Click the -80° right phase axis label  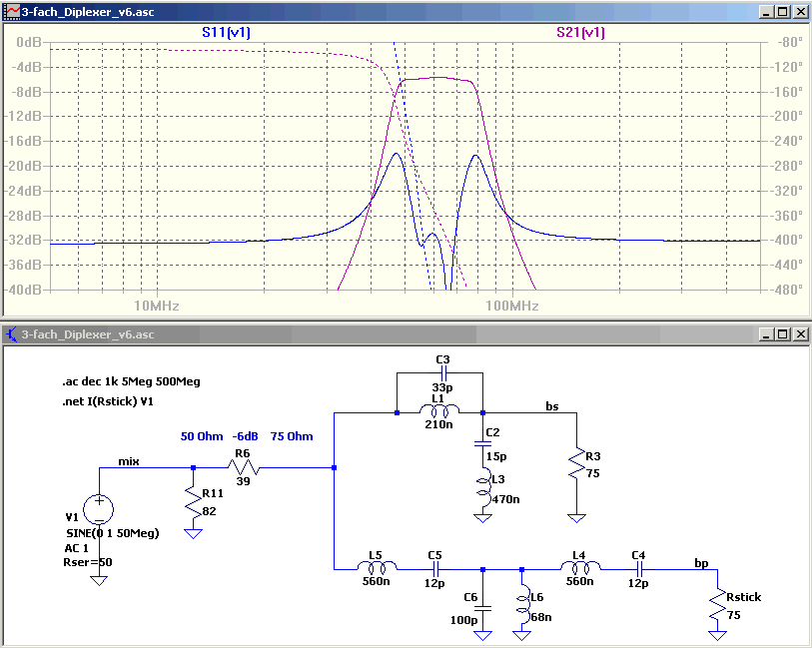[789, 43]
